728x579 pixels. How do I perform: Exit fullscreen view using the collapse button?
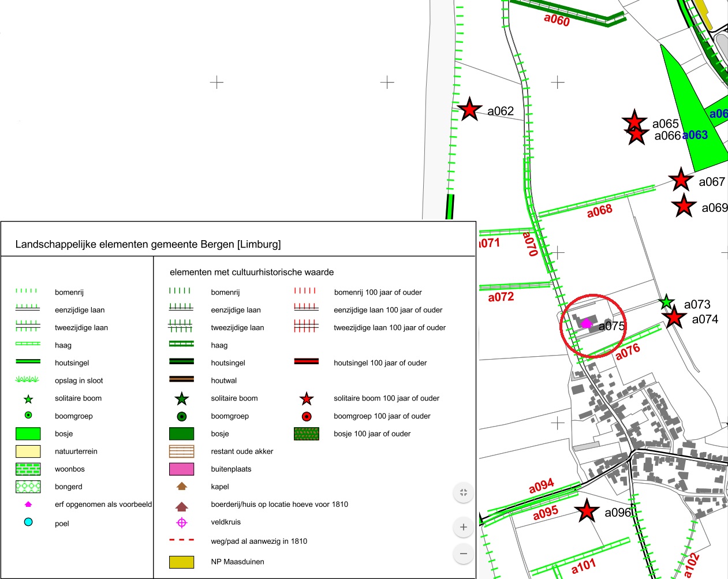coord(463,492)
